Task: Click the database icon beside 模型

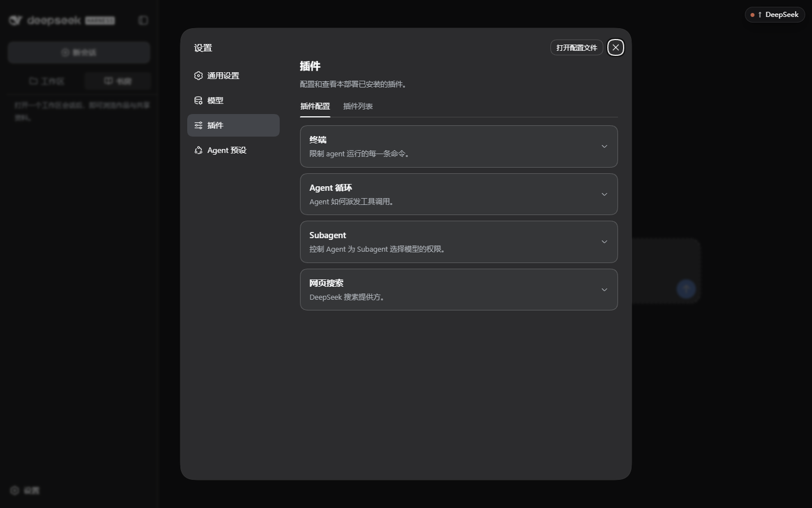Action: 198,100
